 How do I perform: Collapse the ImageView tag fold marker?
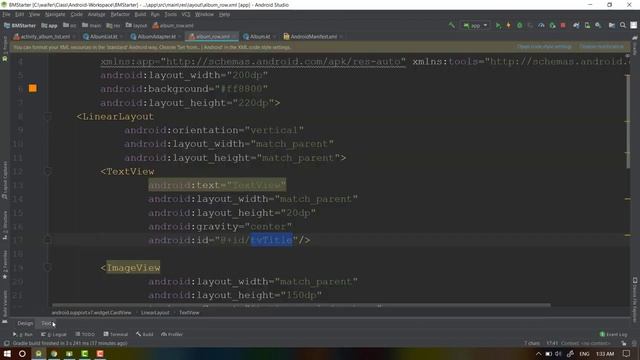pos(48,268)
